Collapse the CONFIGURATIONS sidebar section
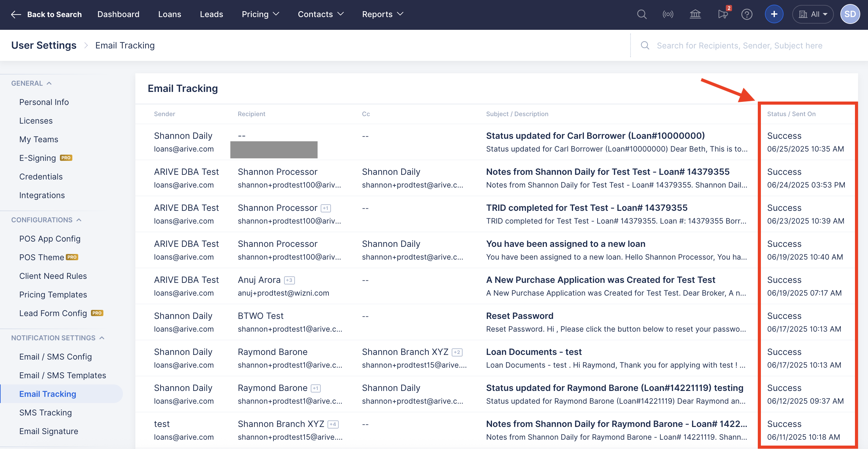Screen dimensions: 868x449 click(79, 220)
